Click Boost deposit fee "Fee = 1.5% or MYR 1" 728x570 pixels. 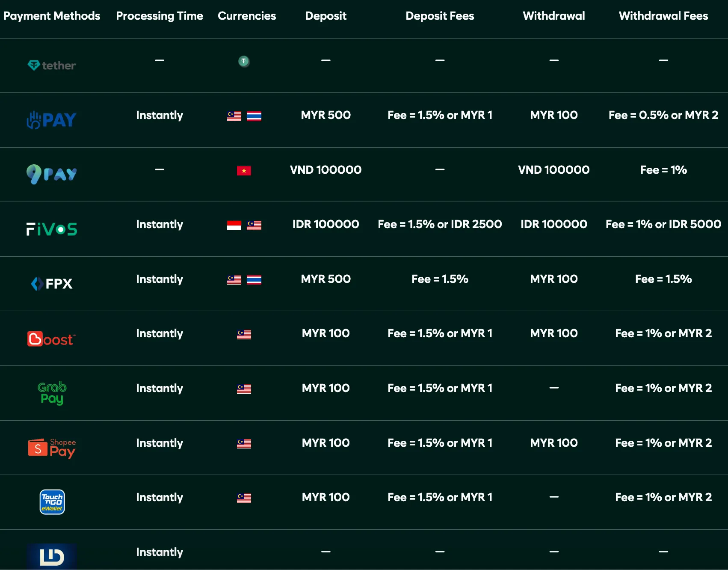click(440, 333)
